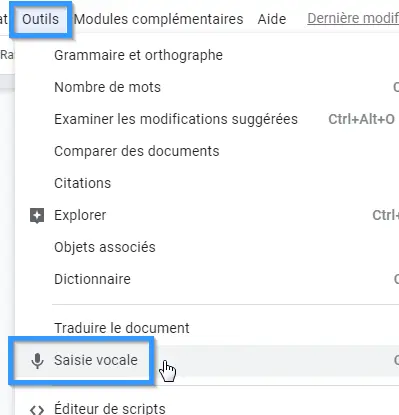Click the Ctrl+Alt+O shortcut label
Viewport: 399px width, 415px height.
point(361,119)
